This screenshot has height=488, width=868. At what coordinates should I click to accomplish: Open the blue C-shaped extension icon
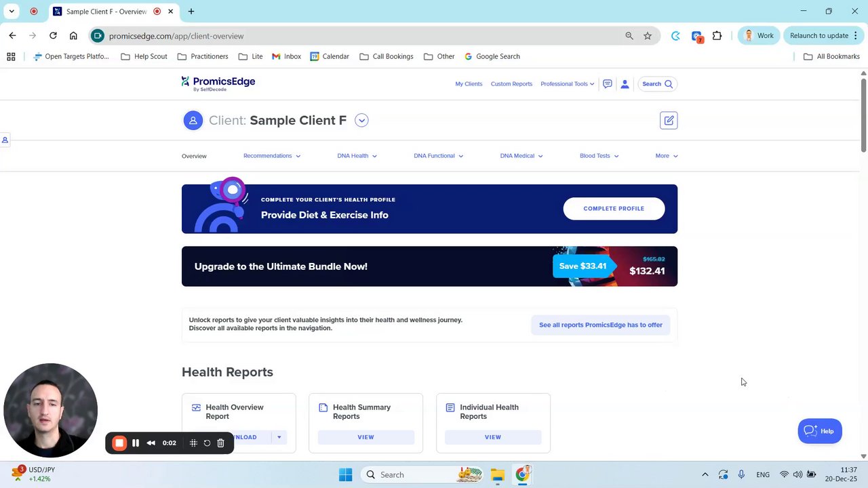(x=675, y=36)
